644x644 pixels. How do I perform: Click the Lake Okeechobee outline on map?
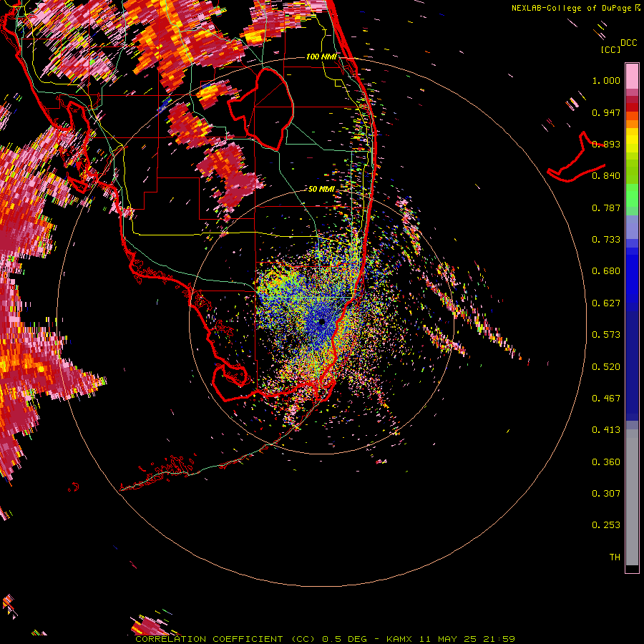point(261,109)
